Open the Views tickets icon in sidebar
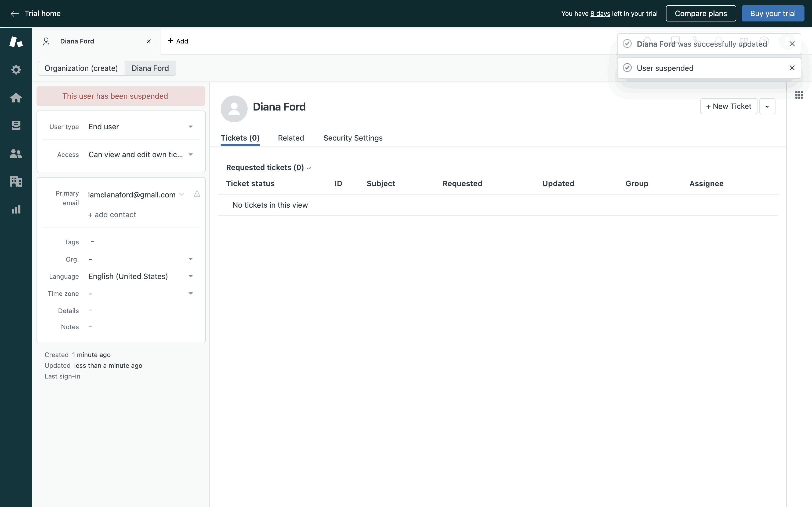Image resolution: width=812 pixels, height=507 pixels. point(16,126)
